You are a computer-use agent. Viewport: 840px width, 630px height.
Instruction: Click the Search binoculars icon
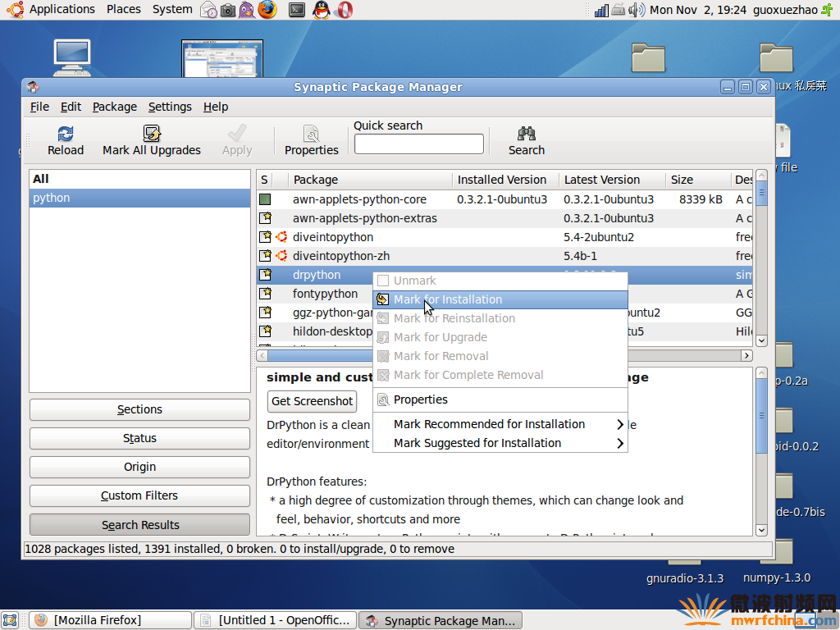526,134
